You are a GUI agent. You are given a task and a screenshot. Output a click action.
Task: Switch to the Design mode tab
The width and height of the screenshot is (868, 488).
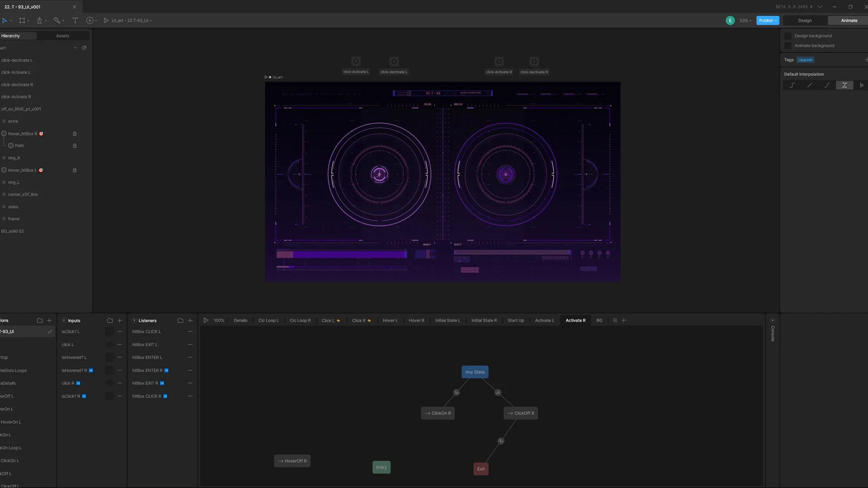[805, 20]
